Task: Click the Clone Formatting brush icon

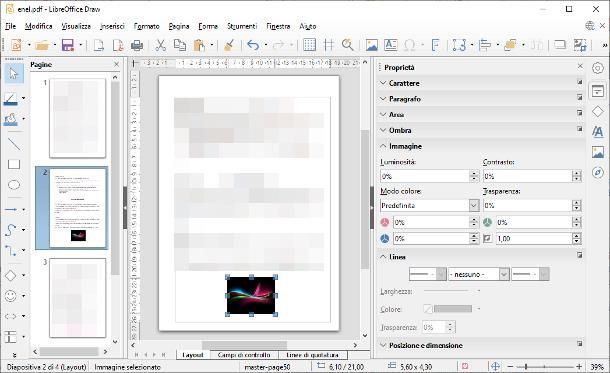Action: pos(229,45)
